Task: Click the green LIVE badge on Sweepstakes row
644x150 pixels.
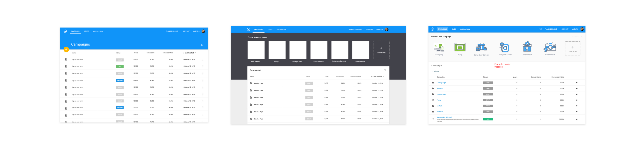Action: coord(488,119)
